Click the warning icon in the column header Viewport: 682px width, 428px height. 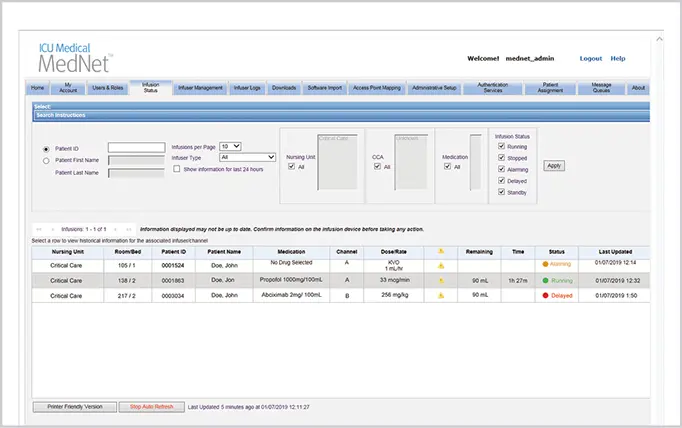pos(442,252)
